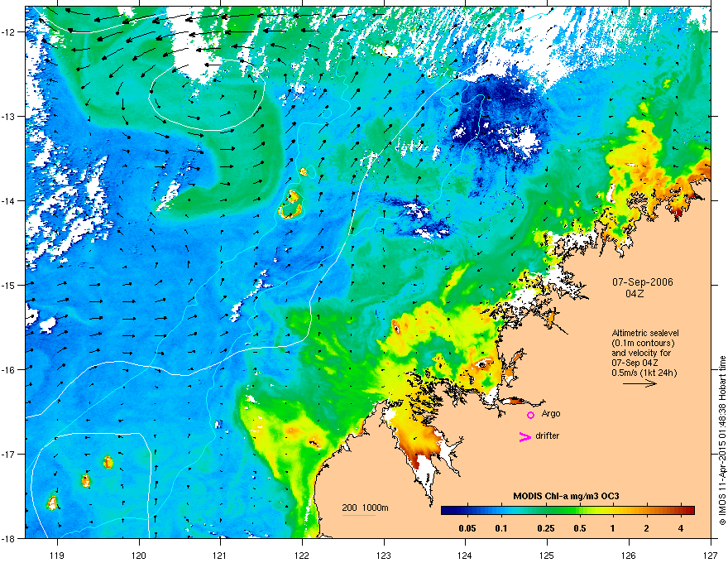Click the colorbar value label 0.1

(x=501, y=528)
